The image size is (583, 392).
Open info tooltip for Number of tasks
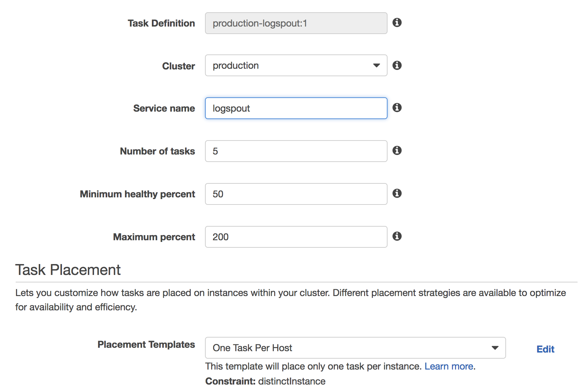point(397,150)
